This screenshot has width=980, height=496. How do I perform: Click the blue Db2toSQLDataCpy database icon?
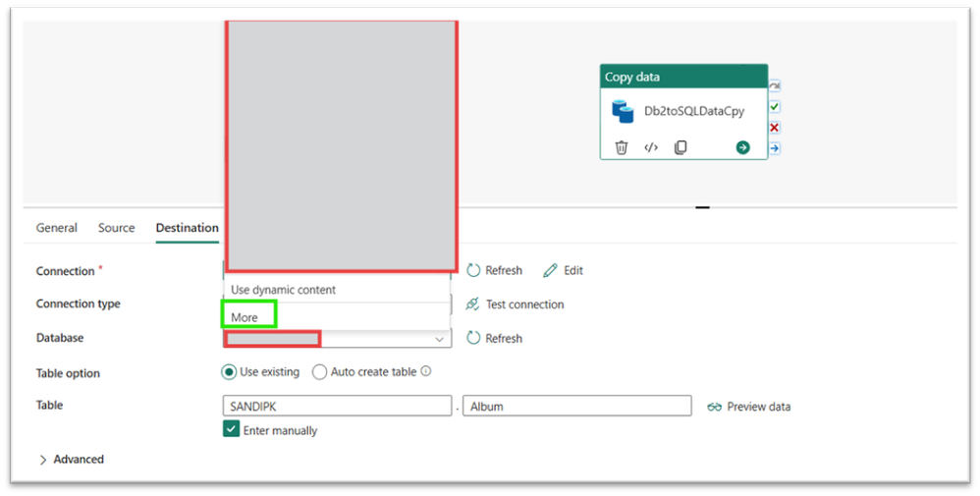click(623, 111)
